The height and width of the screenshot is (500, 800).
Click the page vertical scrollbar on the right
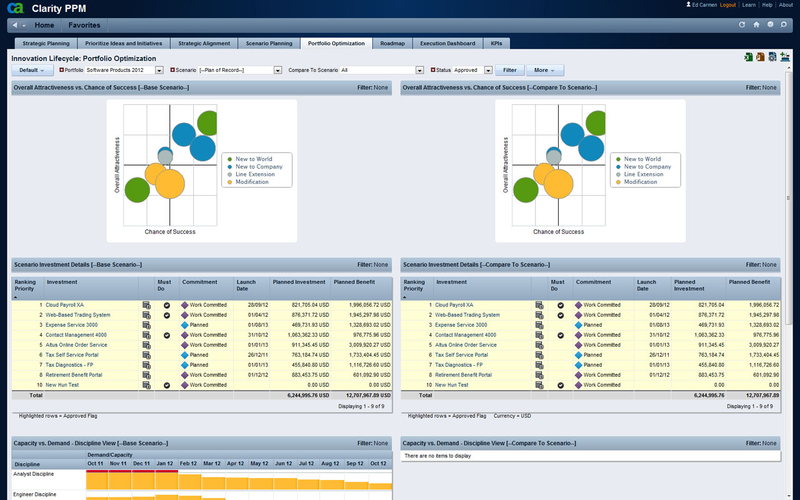pyautogui.click(x=788, y=198)
